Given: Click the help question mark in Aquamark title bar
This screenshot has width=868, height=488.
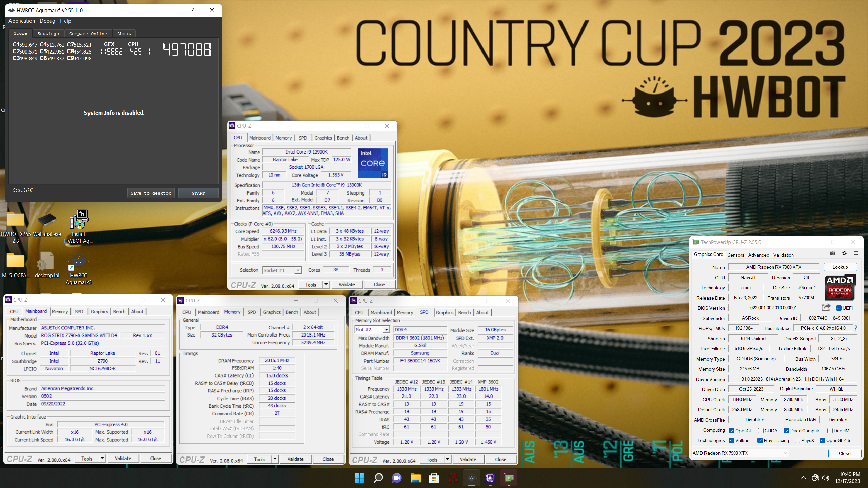Looking at the screenshot, I should 192,10.
